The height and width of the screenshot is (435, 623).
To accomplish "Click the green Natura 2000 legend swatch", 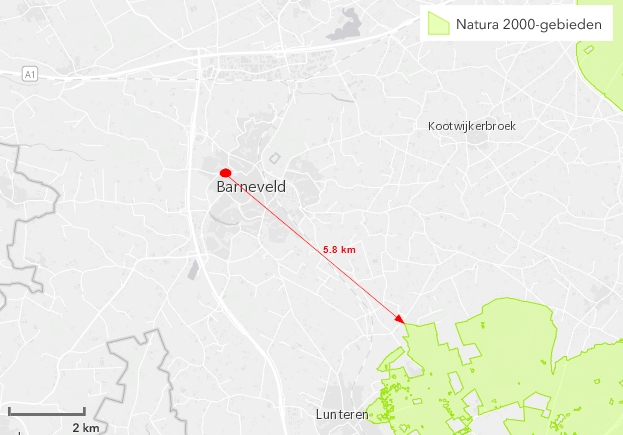I will pyautogui.click(x=438, y=23).
